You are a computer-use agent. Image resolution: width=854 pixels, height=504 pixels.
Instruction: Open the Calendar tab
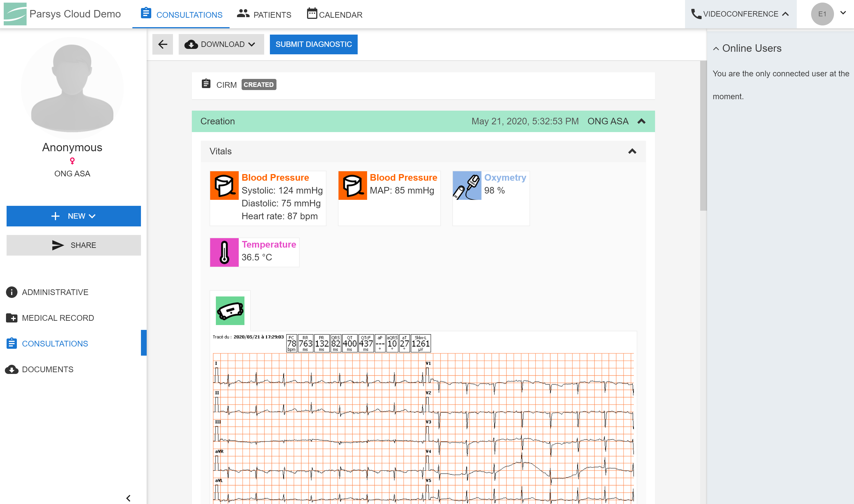coord(335,14)
